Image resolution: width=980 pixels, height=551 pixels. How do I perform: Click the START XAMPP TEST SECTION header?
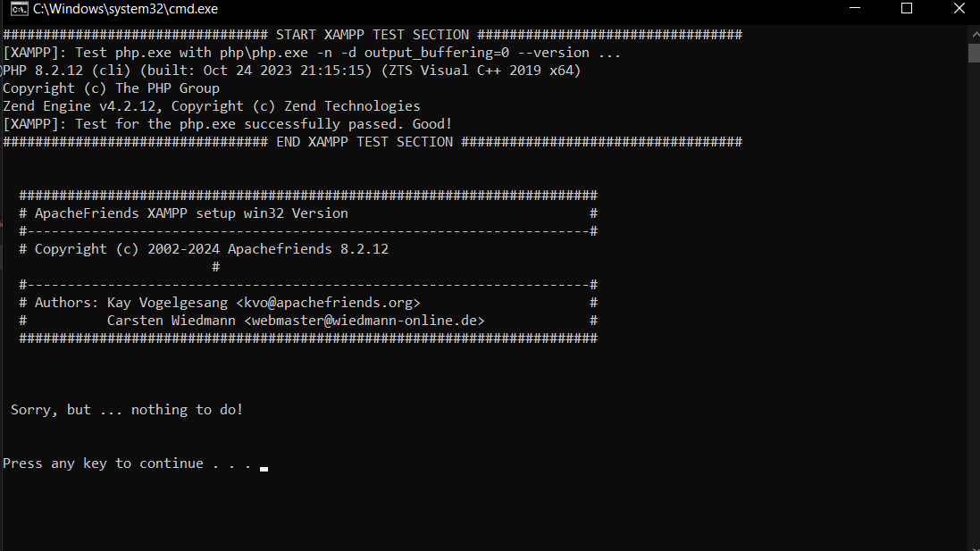[373, 35]
